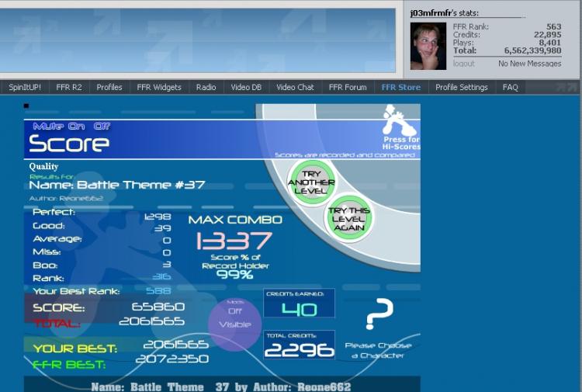The width and height of the screenshot is (582, 392).
Task: Turn Mute Off
Action: point(102,127)
